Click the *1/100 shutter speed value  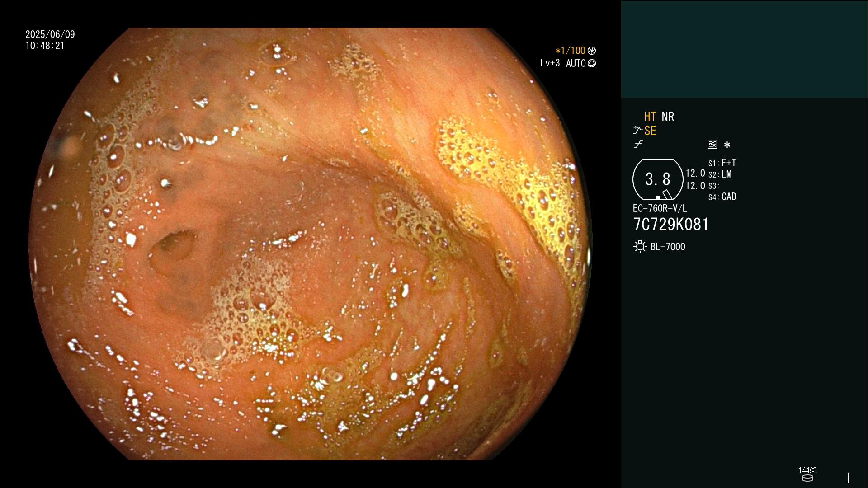point(570,51)
